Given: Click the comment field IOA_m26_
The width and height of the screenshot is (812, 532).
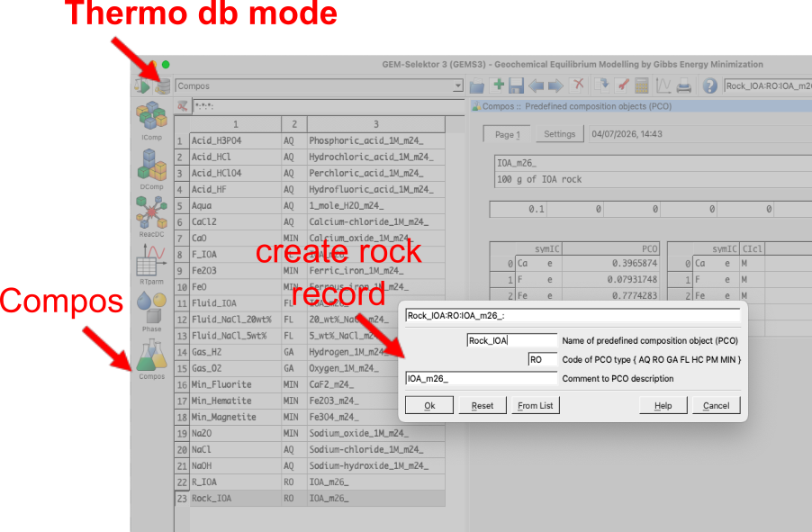Looking at the screenshot, I should 481,379.
